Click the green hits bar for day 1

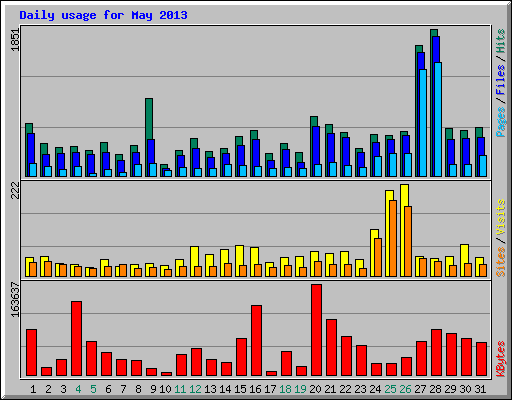tap(29, 128)
